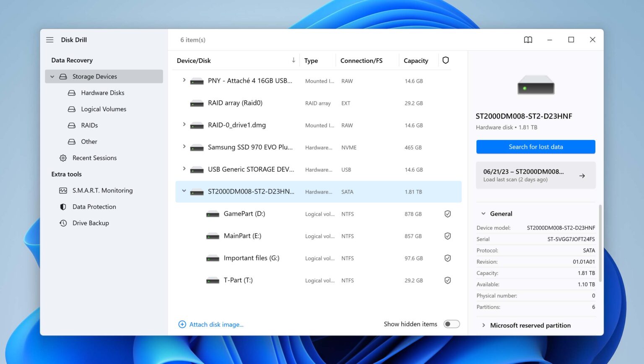Click the plus icon beside Attach disk image
The width and height of the screenshot is (644, 364).
click(182, 324)
